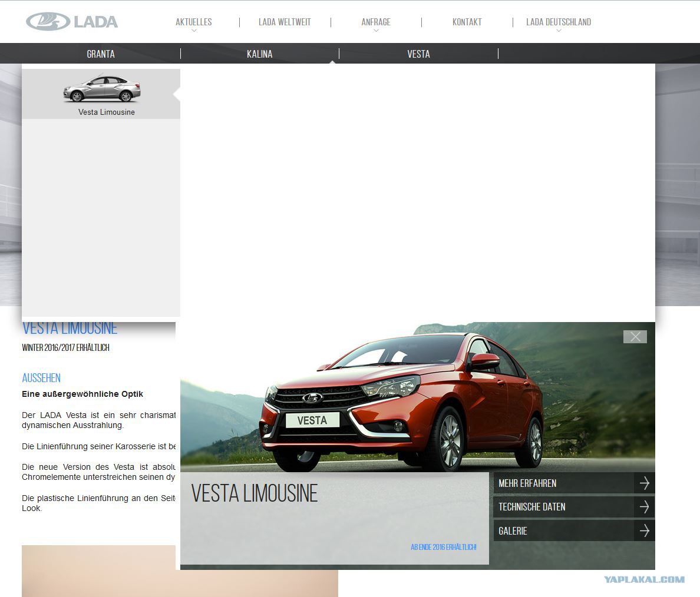Expand the Anfrage dropdown chevron
Viewport: 700px width, 597px height.
(376, 31)
